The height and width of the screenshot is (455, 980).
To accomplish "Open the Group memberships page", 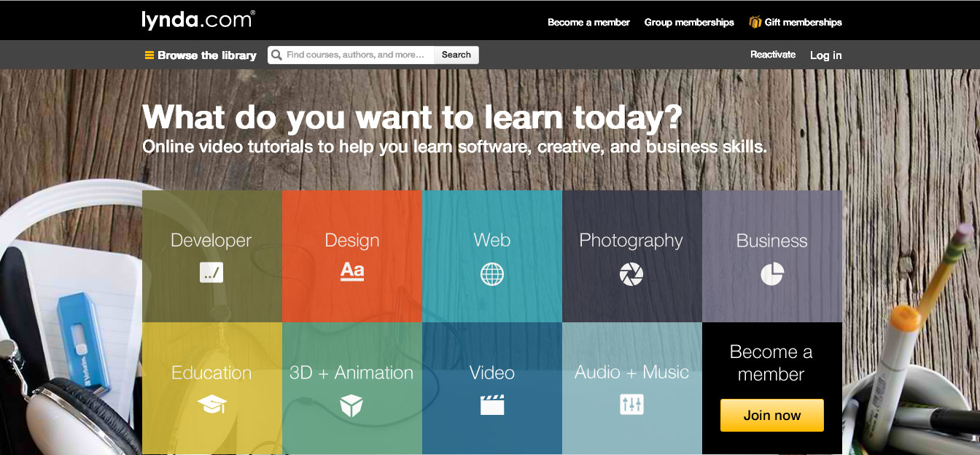I will (x=689, y=23).
